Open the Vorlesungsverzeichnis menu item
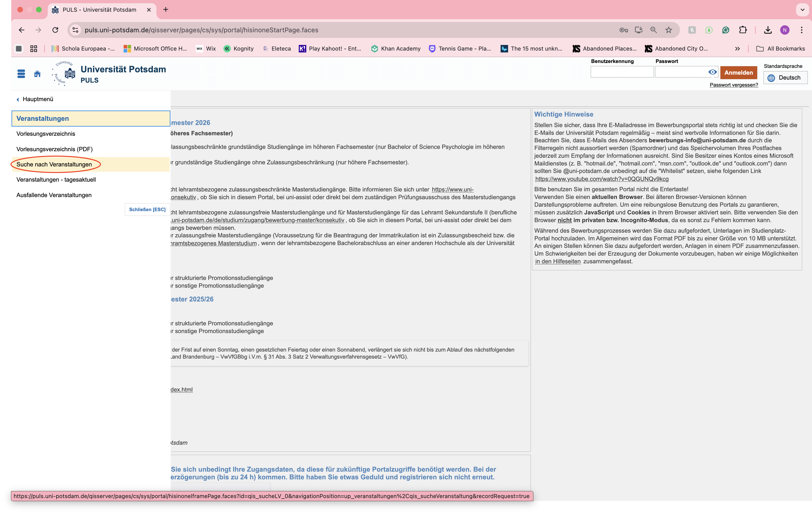Screen dimensions: 812x514 [x=46, y=134]
